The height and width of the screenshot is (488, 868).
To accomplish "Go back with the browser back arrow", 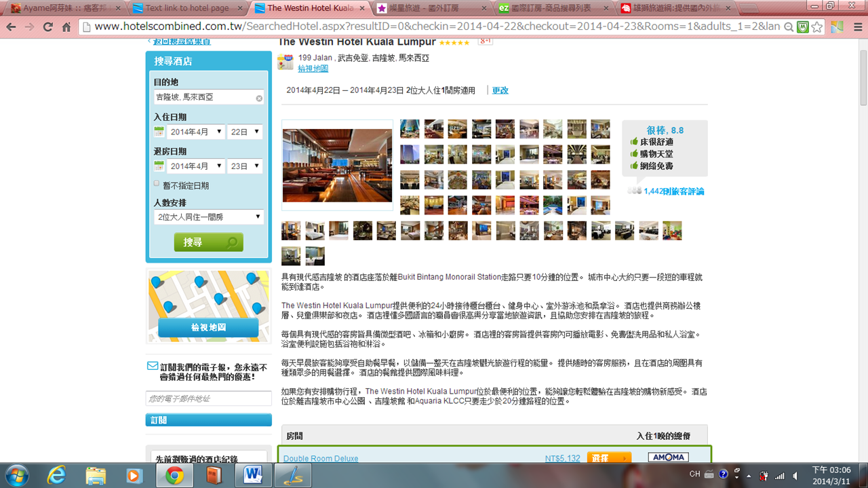I will click(11, 27).
